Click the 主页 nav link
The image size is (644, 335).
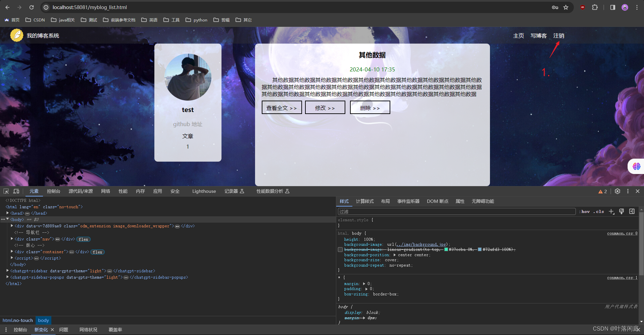(x=518, y=36)
